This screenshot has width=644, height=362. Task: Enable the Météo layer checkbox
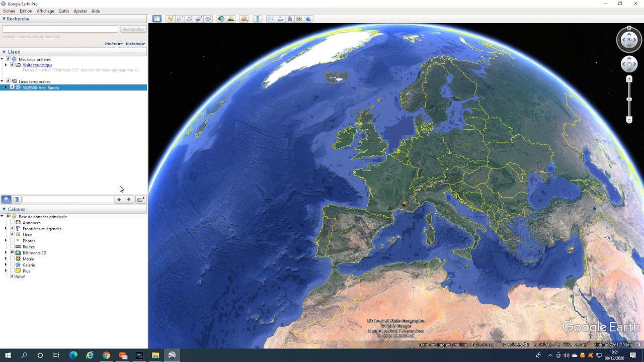pyautogui.click(x=12, y=259)
